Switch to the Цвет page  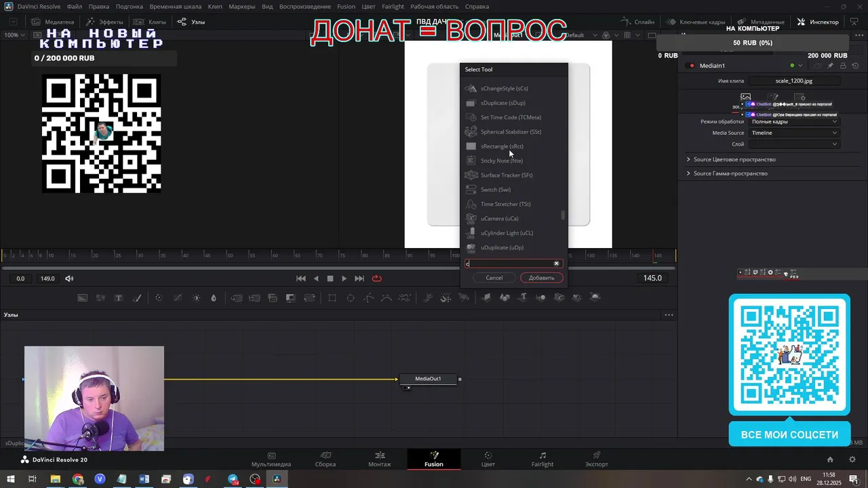(488, 460)
